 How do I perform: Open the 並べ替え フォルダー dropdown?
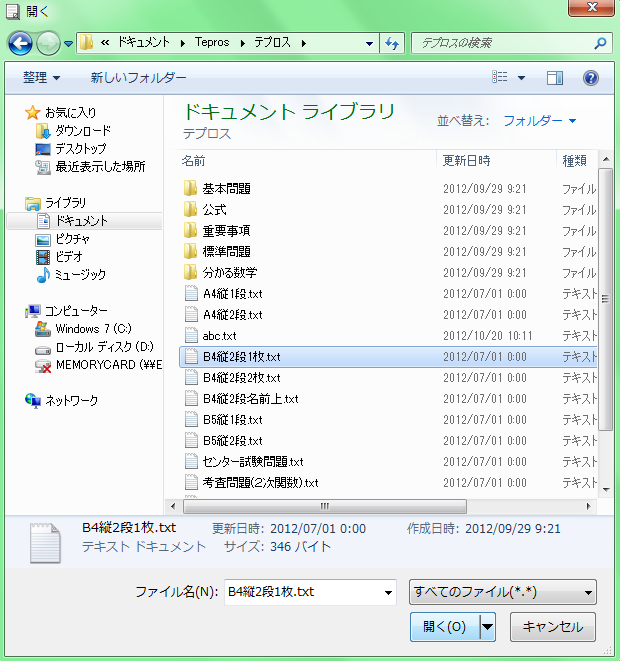pyautogui.click(x=539, y=121)
